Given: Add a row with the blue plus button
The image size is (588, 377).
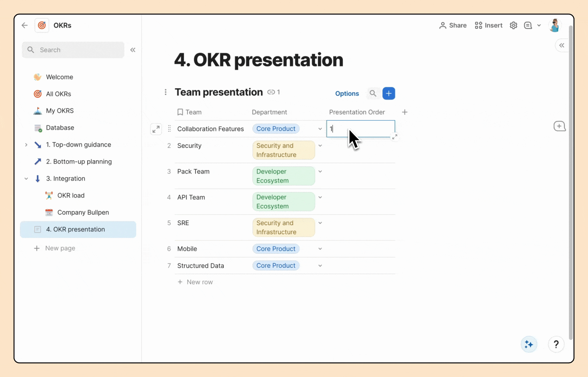Looking at the screenshot, I should (389, 94).
